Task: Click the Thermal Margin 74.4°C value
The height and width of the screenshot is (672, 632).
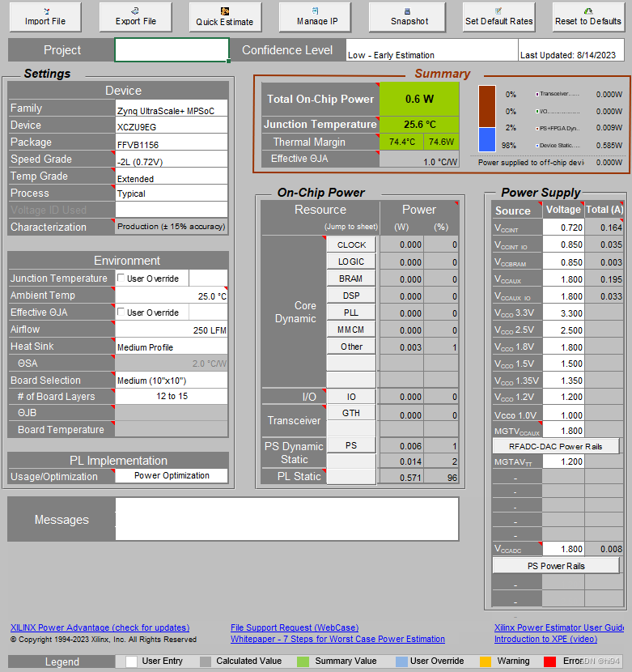Action: (401, 142)
